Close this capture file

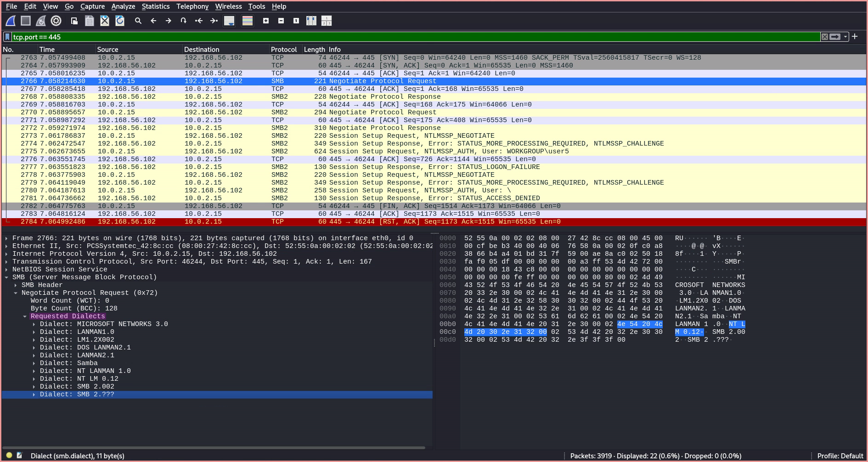pyautogui.click(x=105, y=21)
